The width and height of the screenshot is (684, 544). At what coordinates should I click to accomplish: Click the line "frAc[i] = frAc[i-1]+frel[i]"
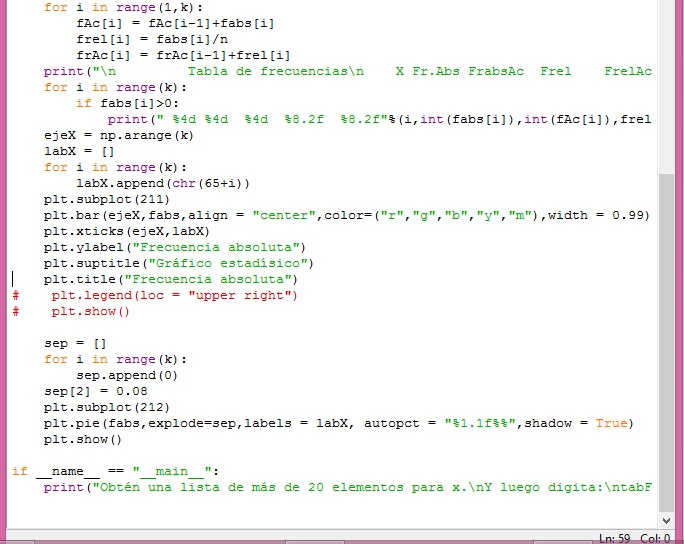(183, 55)
